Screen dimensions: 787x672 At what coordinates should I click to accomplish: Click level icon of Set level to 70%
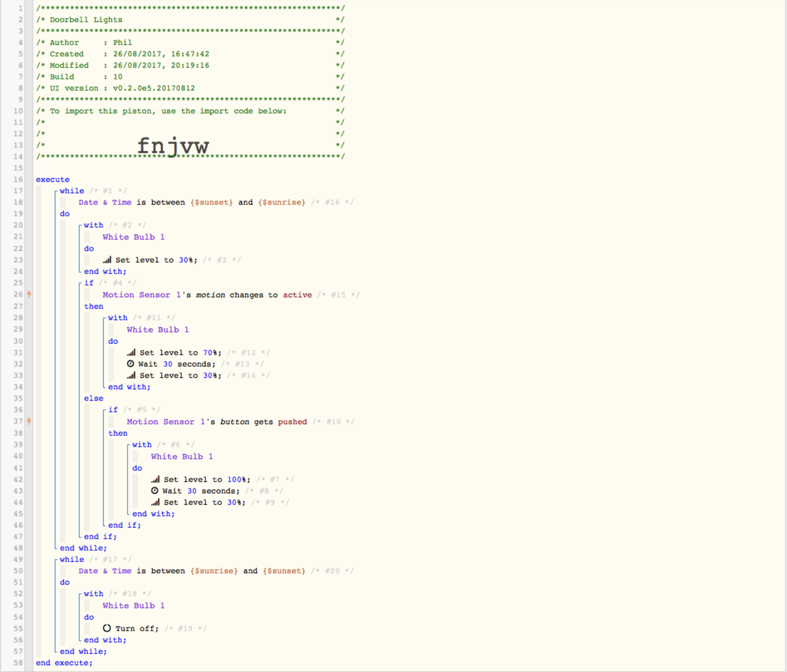point(131,353)
